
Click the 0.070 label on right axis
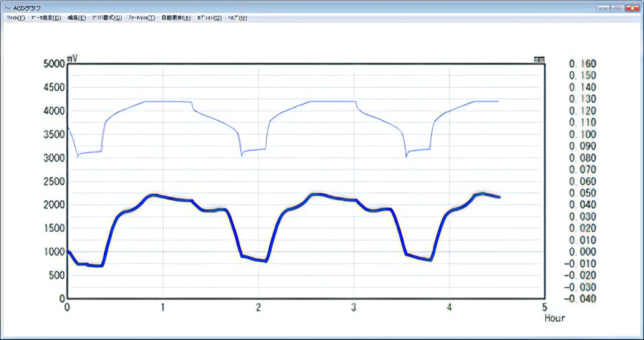tap(582, 169)
